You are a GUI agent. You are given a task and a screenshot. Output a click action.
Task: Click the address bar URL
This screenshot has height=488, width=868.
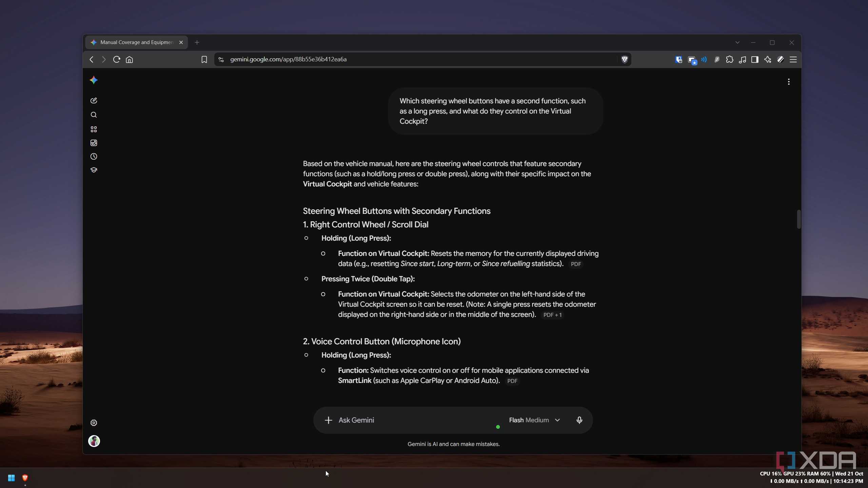(288, 59)
